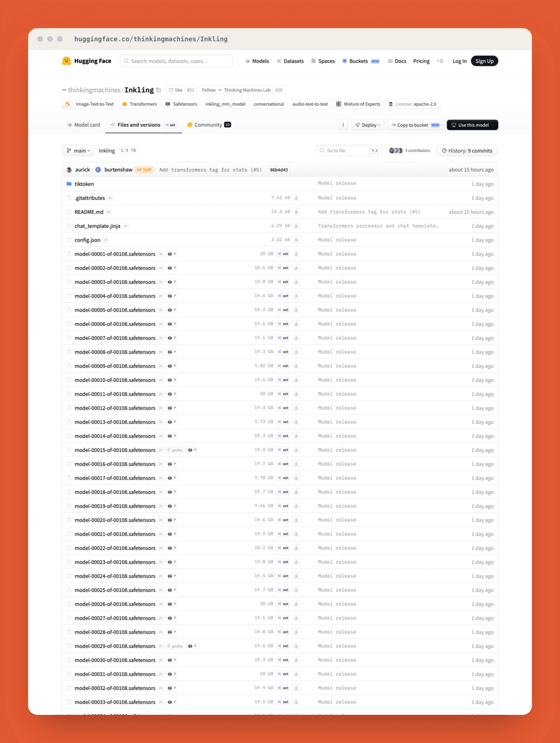
Task: Open aurick's profile avatar
Action: click(69, 170)
